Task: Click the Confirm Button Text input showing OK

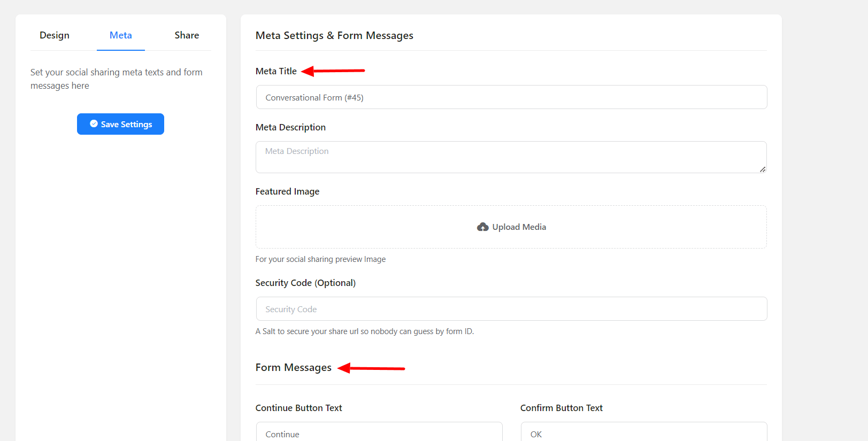Action: 644,434
